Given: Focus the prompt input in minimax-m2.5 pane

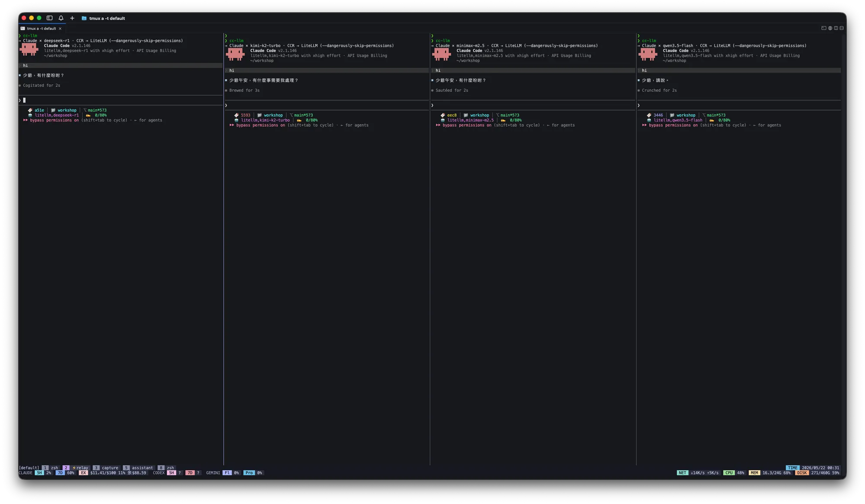Looking at the screenshot, I should [x=533, y=105].
